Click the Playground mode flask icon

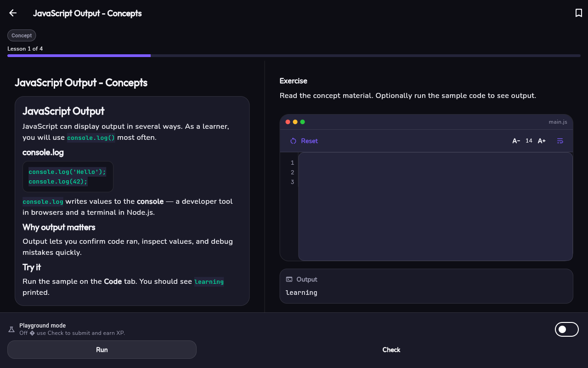11,329
